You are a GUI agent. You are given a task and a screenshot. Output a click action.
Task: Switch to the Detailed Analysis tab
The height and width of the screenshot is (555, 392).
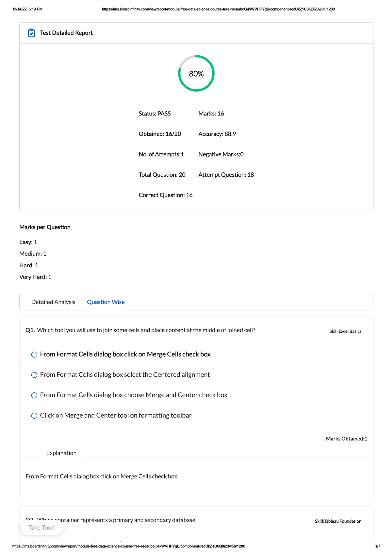[53, 302]
